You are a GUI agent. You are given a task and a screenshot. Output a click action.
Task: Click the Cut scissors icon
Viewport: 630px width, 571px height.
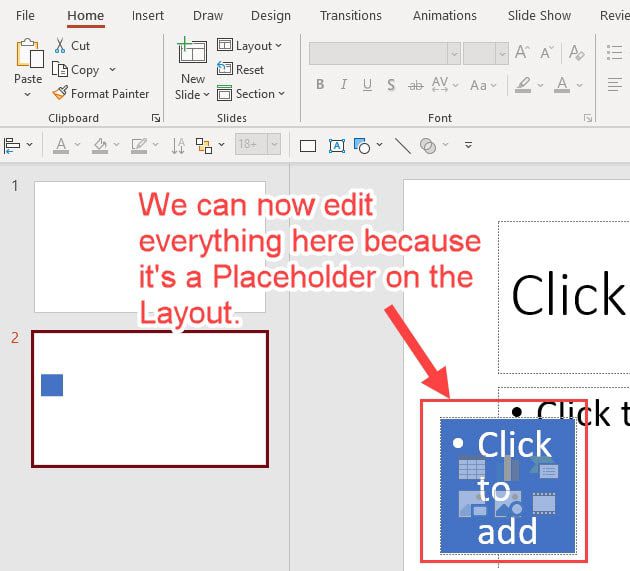click(60, 45)
